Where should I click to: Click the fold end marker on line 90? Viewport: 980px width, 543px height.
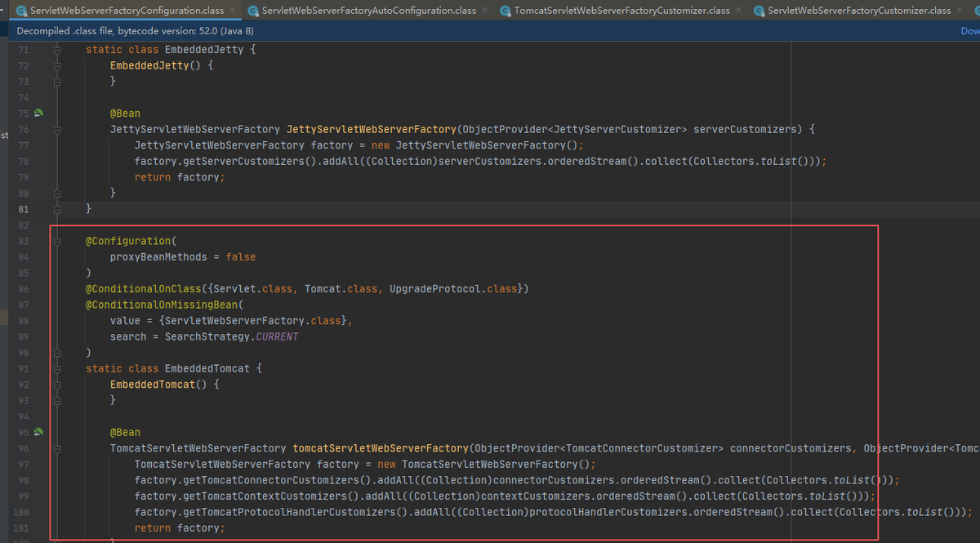click(x=57, y=353)
